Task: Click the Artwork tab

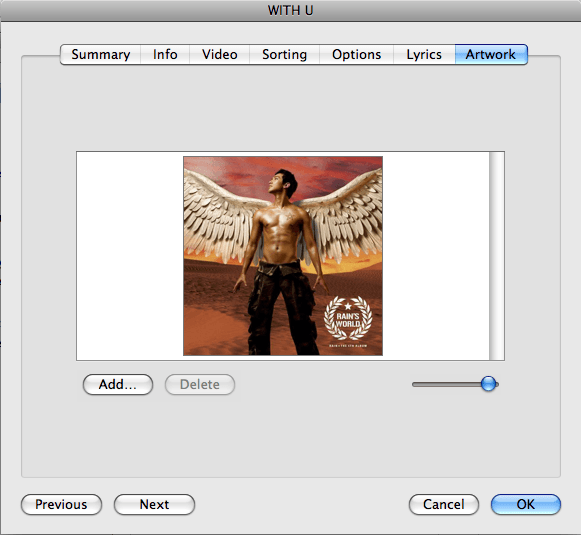Action: click(491, 54)
